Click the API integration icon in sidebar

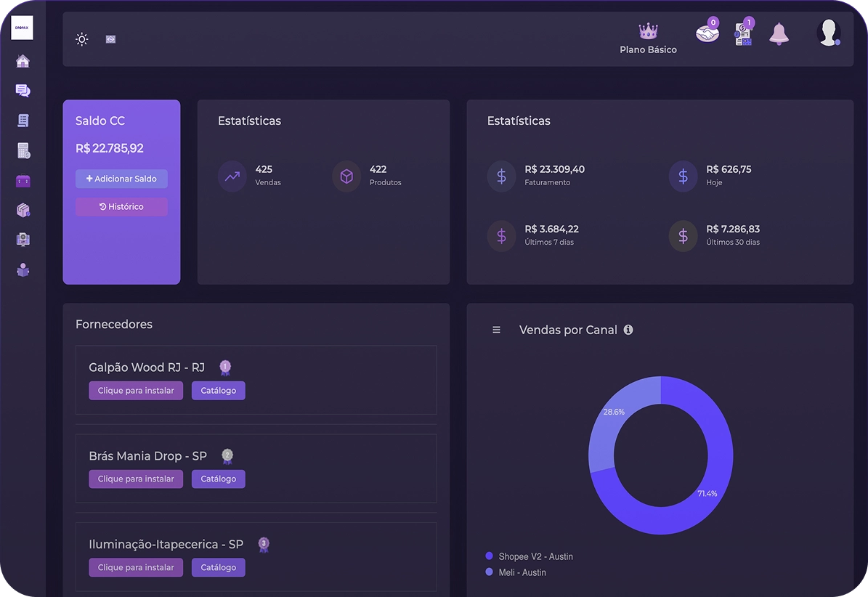[x=23, y=239]
